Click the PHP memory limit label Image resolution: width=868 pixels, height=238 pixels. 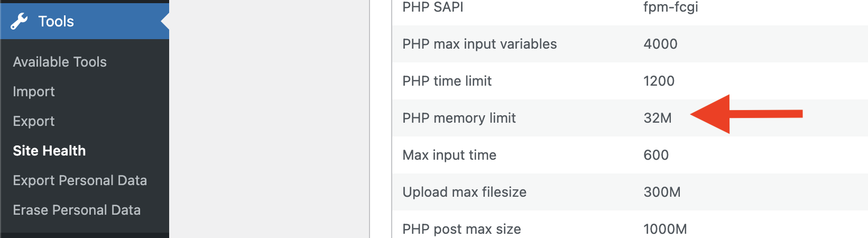point(459,118)
